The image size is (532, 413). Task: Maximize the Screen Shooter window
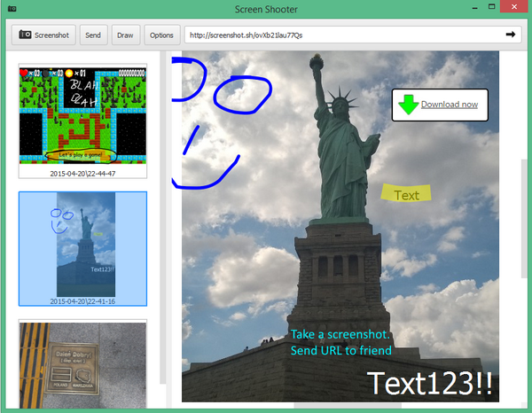click(x=491, y=6)
